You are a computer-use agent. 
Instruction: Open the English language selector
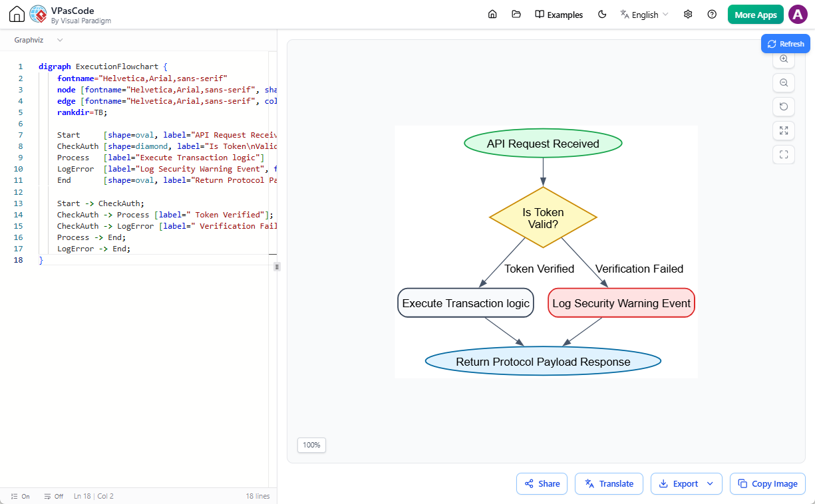644,15
